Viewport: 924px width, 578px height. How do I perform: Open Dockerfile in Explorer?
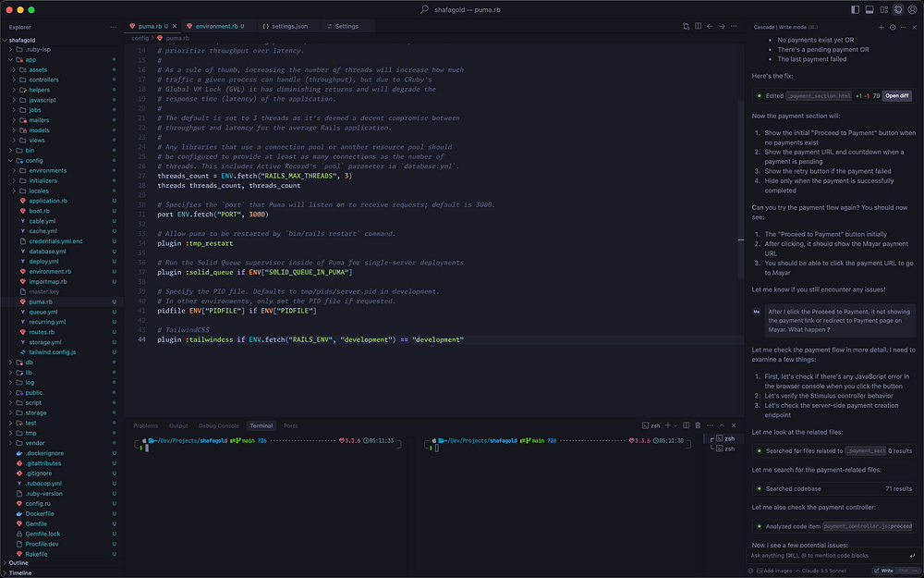coord(62,513)
